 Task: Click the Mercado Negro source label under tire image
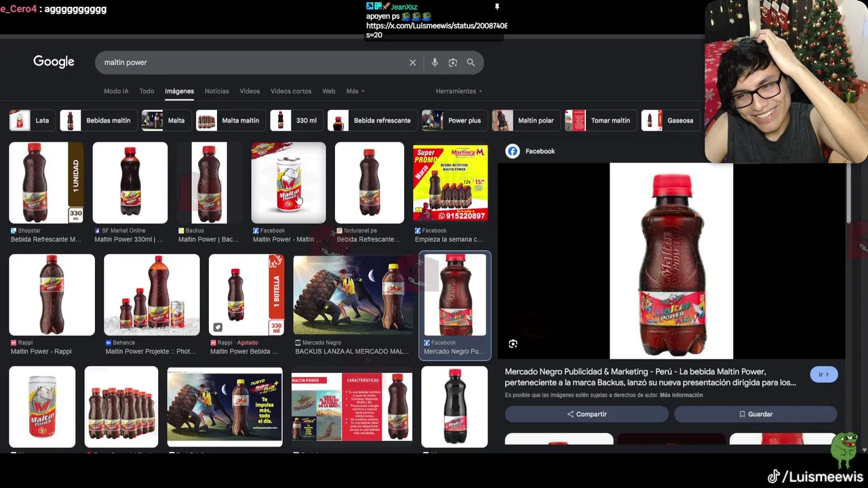(x=322, y=343)
